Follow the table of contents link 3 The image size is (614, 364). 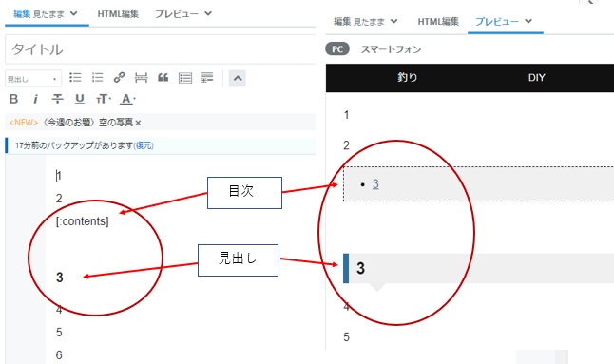[x=375, y=184]
